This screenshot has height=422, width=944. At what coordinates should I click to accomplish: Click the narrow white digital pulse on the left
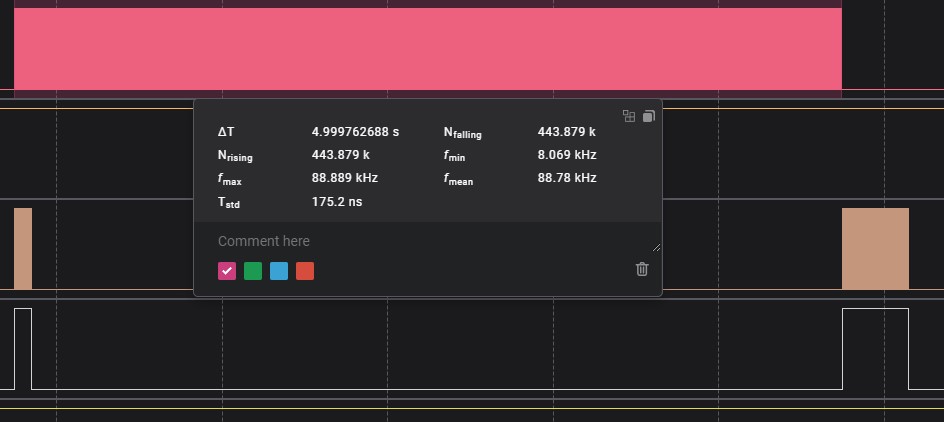click(23, 349)
